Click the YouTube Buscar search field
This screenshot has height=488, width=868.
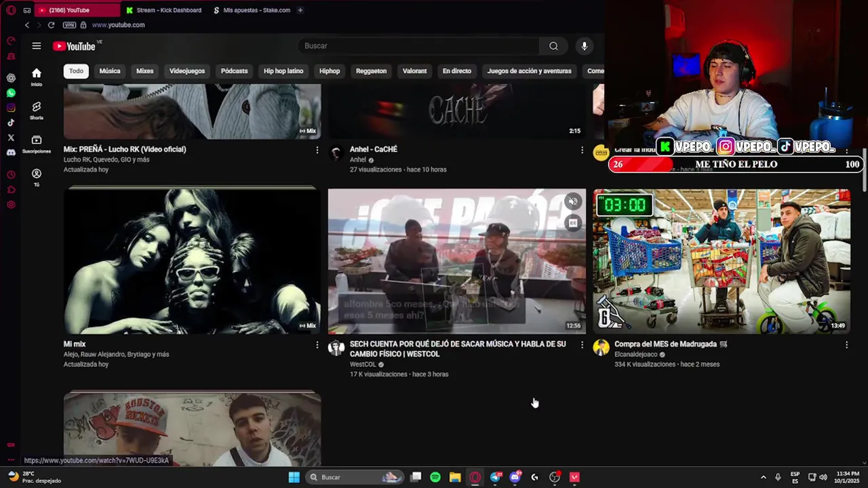tap(418, 46)
